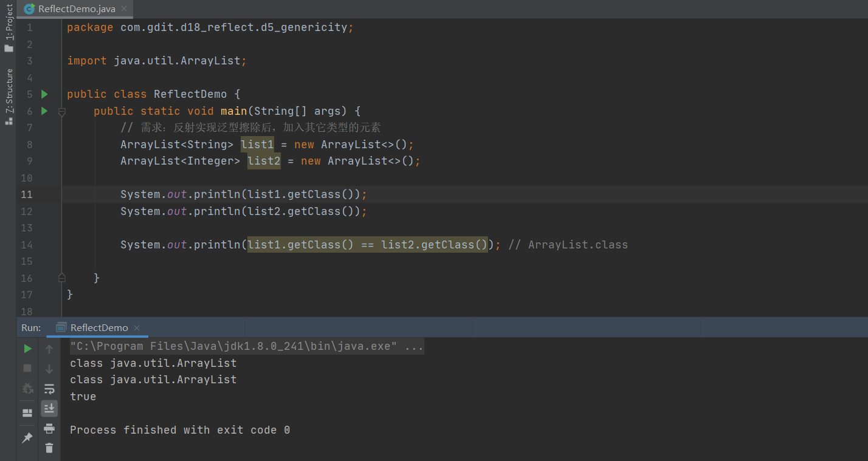This screenshot has height=461, width=868.
Task: Click the Stop process square icon
Action: 27,368
